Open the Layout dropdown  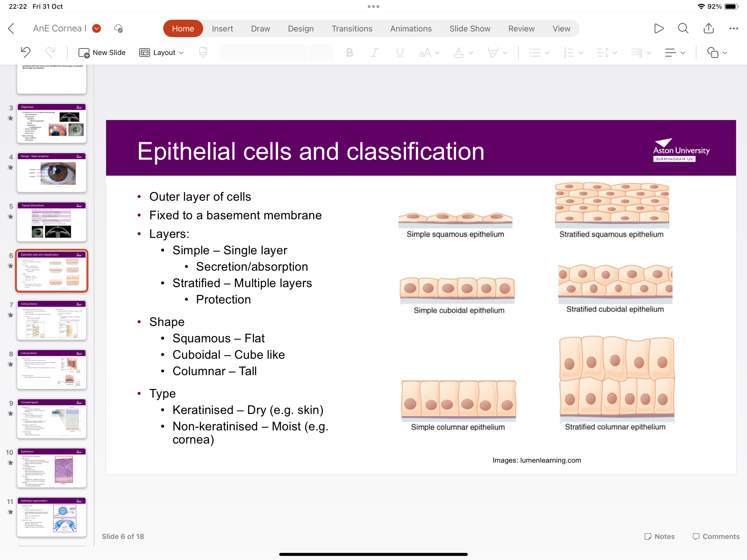click(x=161, y=52)
